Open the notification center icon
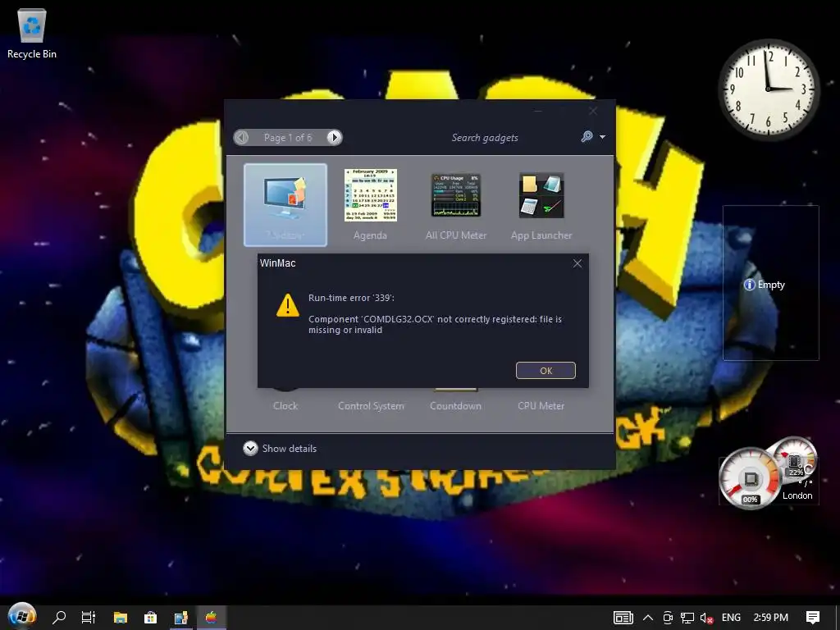Screen dimensions: 840x630 coord(813,618)
